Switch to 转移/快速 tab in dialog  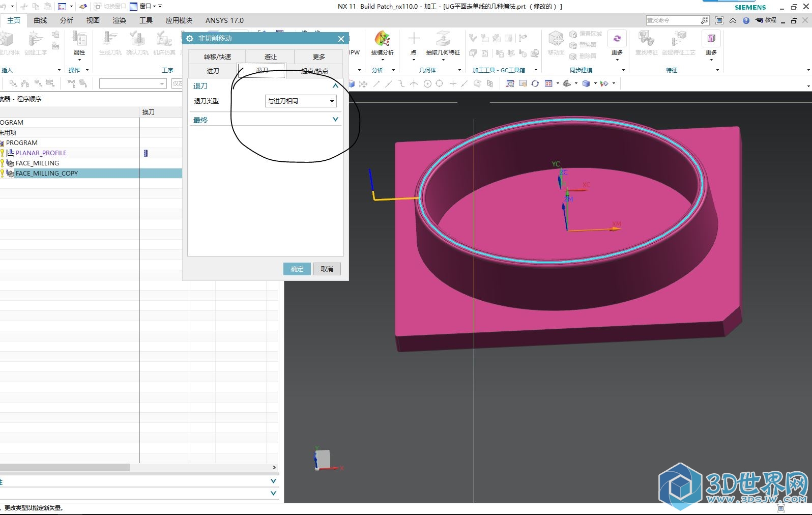(x=217, y=56)
